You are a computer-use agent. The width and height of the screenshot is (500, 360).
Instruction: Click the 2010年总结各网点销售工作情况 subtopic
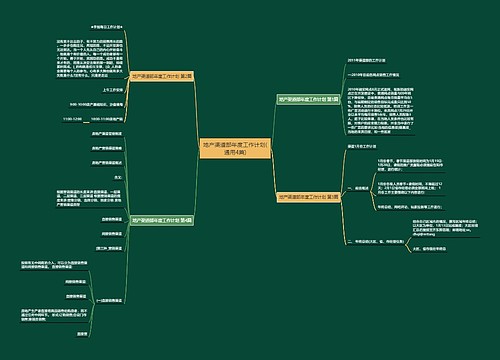pos(373,75)
